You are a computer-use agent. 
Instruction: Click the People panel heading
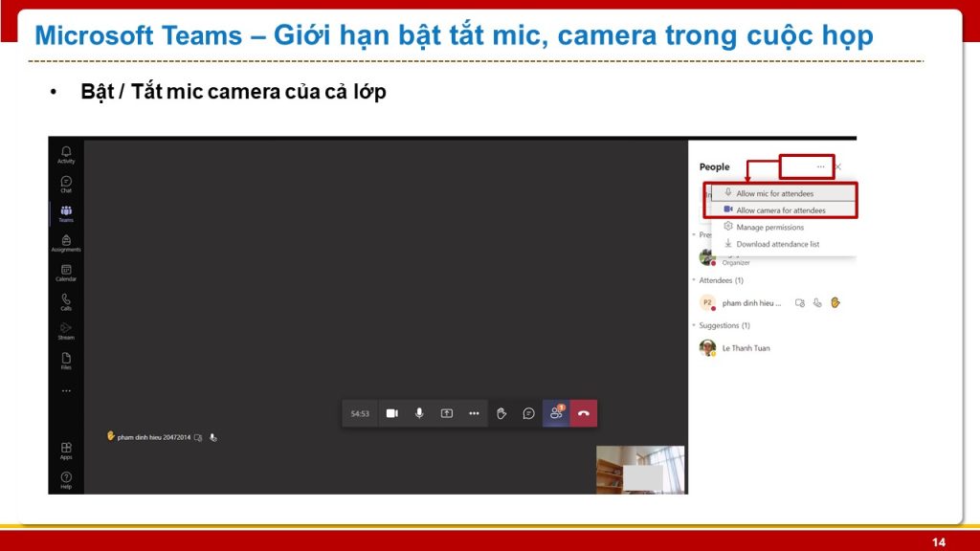tap(714, 166)
